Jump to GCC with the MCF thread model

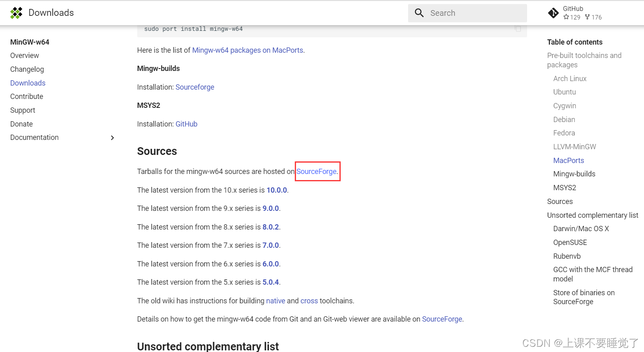(x=593, y=274)
